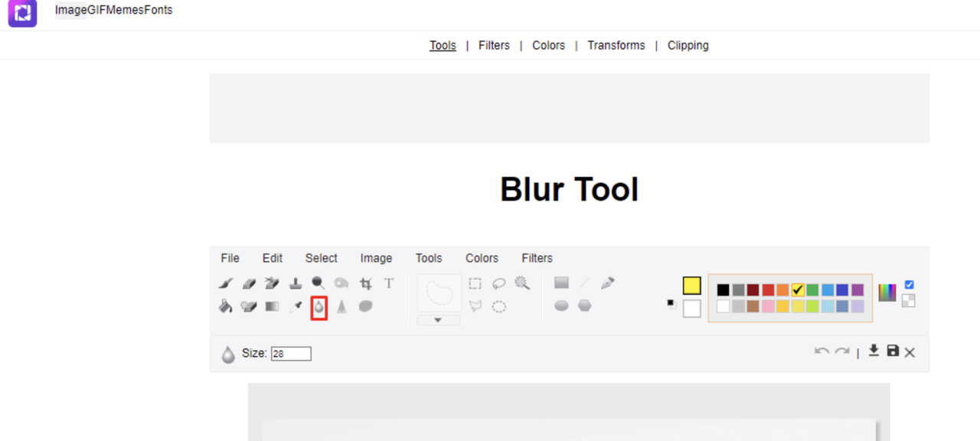Click the Redo arrow
The image size is (980, 441).
click(842, 351)
